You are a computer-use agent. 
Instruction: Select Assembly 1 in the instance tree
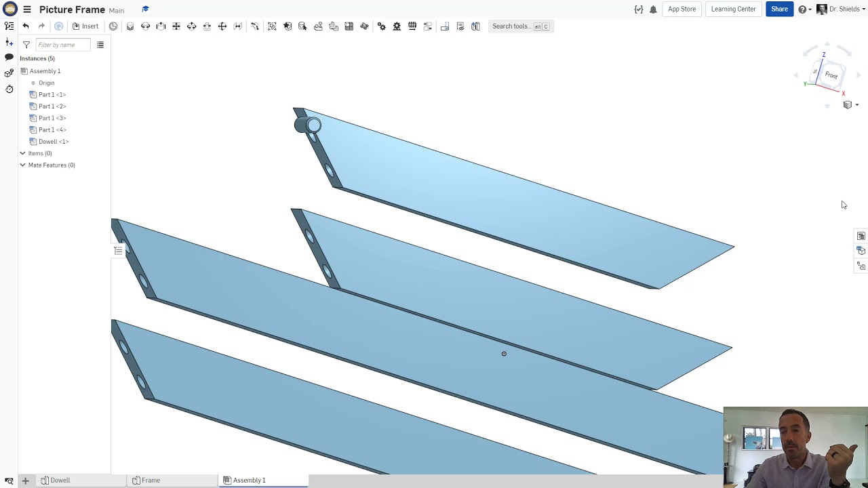[x=45, y=71]
